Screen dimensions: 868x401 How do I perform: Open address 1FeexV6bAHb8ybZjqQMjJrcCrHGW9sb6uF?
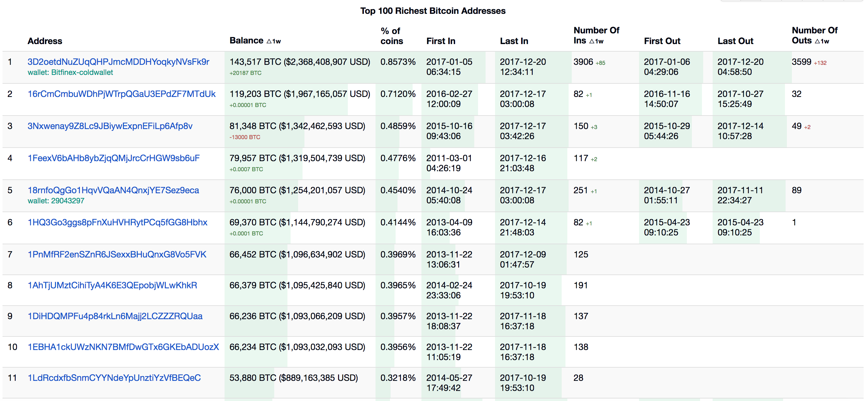(x=114, y=158)
